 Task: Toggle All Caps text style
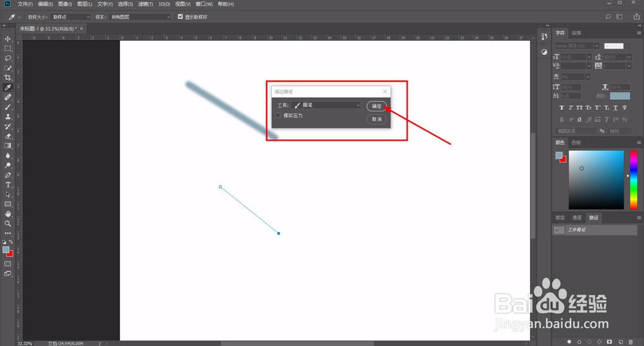(580, 108)
